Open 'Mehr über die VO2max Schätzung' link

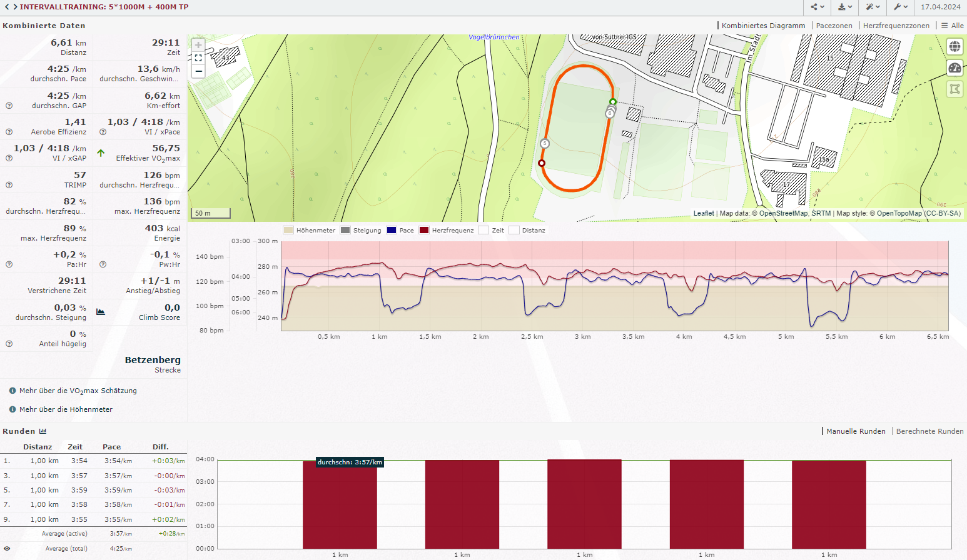point(78,391)
